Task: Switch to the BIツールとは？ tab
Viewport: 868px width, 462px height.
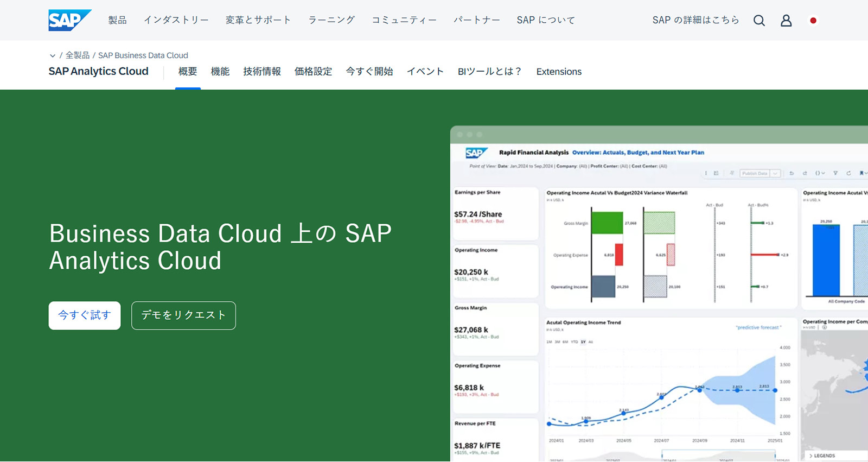Action: click(490, 72)
